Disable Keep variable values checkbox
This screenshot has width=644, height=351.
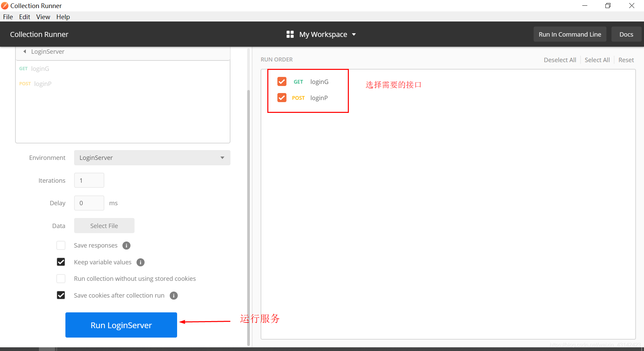pyautogui.click(x=61, y=262)
